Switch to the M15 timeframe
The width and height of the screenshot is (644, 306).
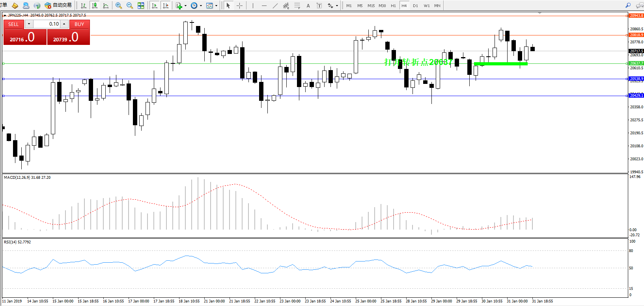tap(371, 6)
